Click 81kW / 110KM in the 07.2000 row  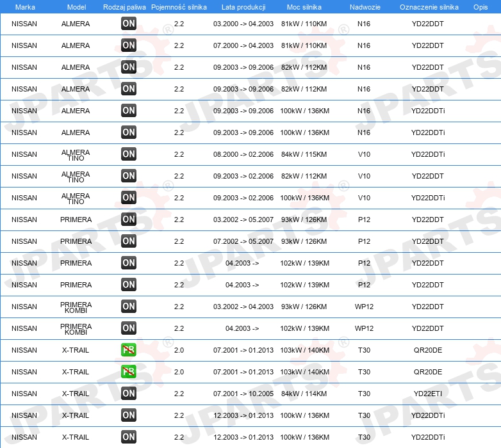pos(304,45)
